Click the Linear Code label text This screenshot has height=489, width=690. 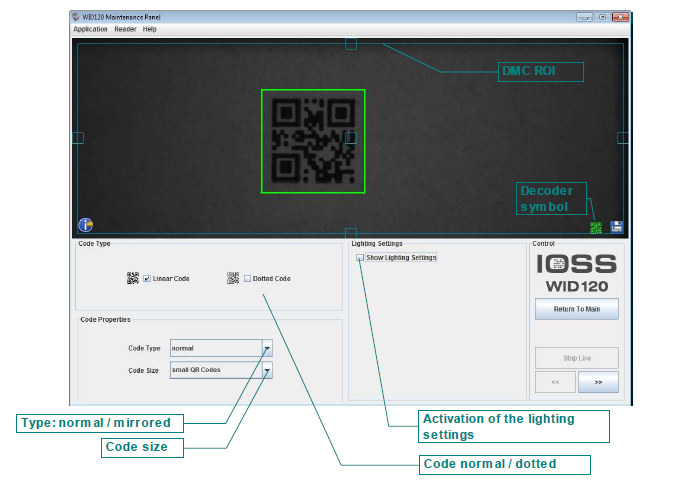[x=171, y=279]
